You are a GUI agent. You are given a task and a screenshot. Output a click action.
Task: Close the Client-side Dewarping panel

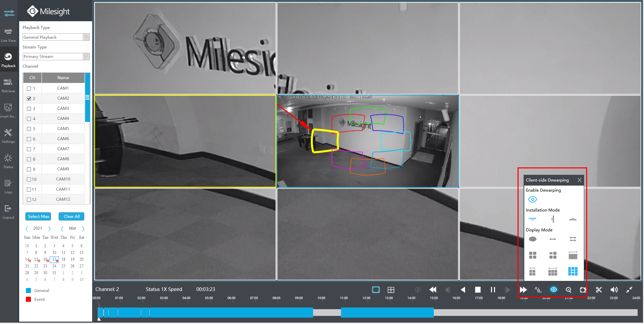tap(579, 180)
